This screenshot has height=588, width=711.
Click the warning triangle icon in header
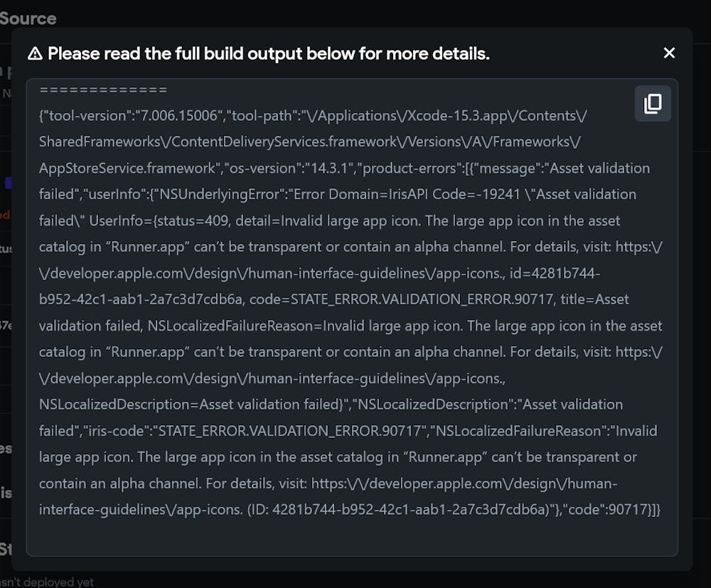click(35, 54)
